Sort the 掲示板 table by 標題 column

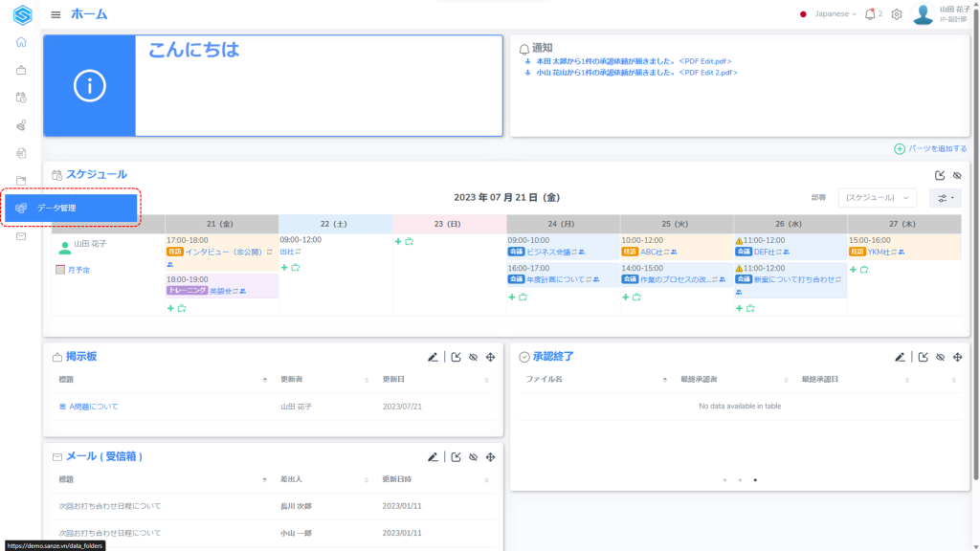pos(264,380)
